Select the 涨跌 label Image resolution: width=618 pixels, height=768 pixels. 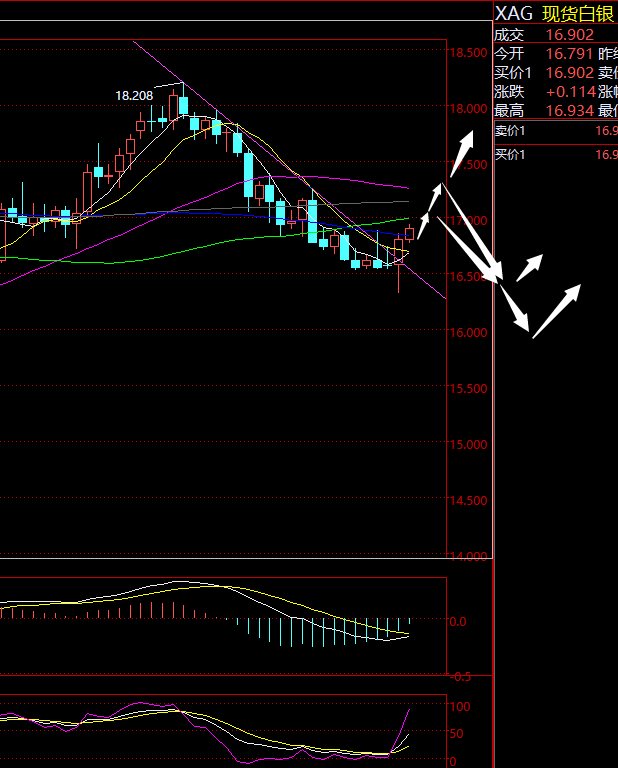[x=509, y=92]
